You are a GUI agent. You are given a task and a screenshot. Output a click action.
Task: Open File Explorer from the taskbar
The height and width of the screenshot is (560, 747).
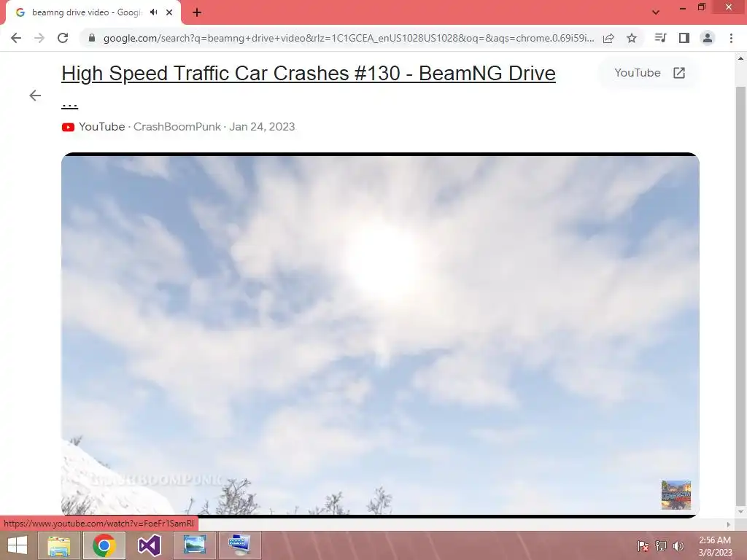pyautogui.click(x=59, y=545)
